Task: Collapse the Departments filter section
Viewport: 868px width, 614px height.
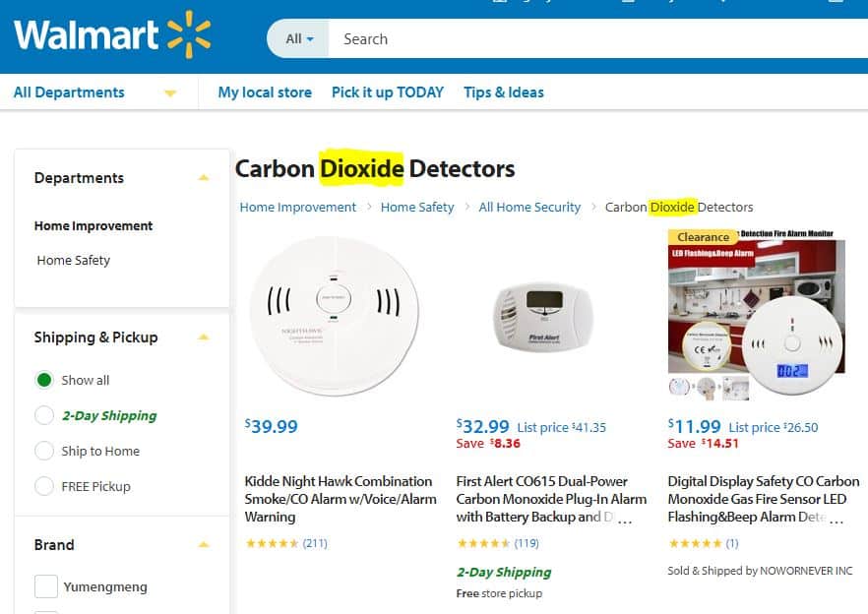Action: tap(204, 178)
